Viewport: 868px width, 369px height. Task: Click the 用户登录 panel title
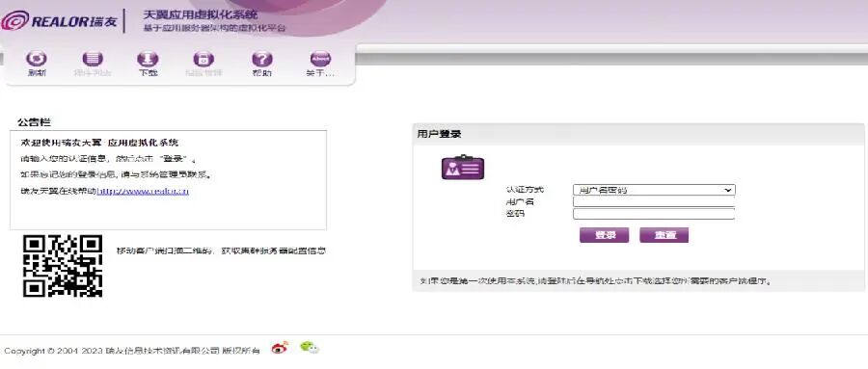[439, 134]
